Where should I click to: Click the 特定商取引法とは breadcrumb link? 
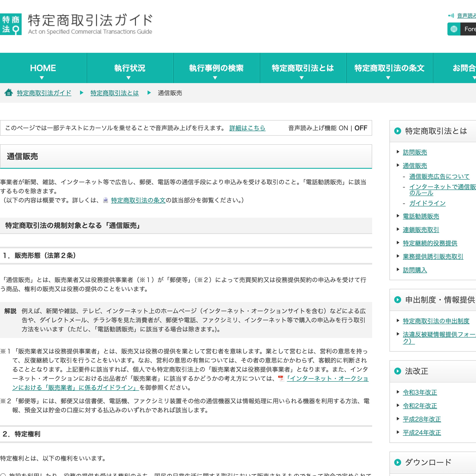[115, 93]
